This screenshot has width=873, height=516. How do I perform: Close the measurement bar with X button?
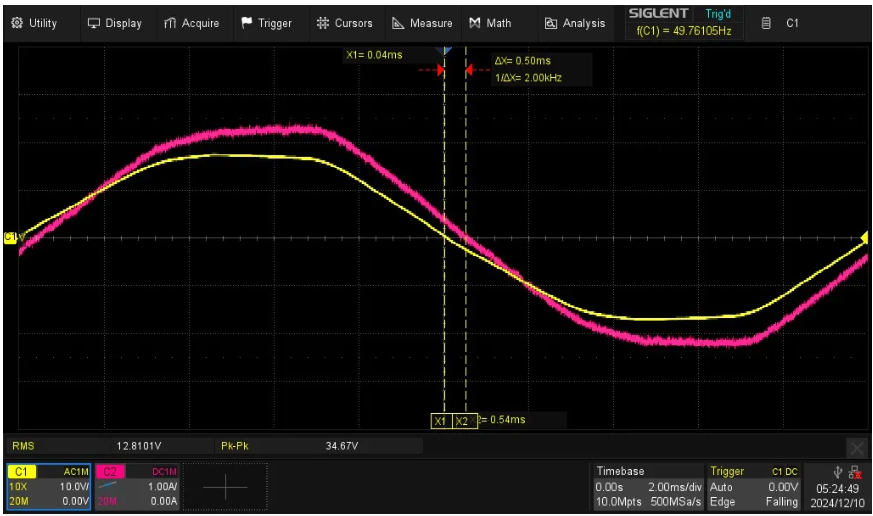pos(856,448)
